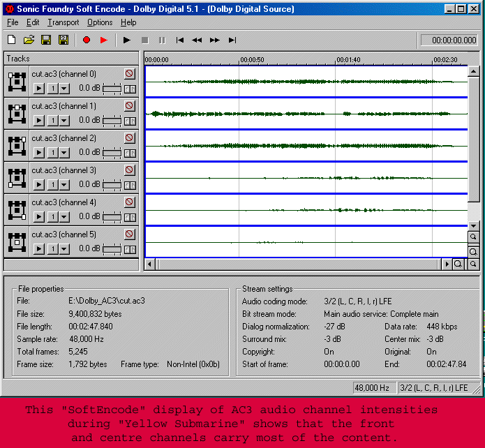Click the New file toolbar icon
Viewport: 485px width, 448px height.
(12, 40)
